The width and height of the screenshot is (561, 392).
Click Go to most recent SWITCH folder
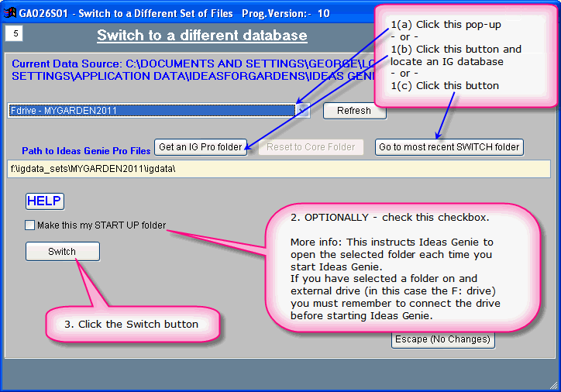point(449,147)
